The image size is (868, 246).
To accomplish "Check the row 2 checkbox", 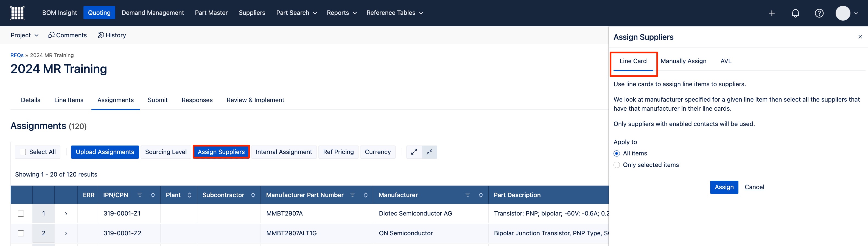I will (x=21, y=233).
